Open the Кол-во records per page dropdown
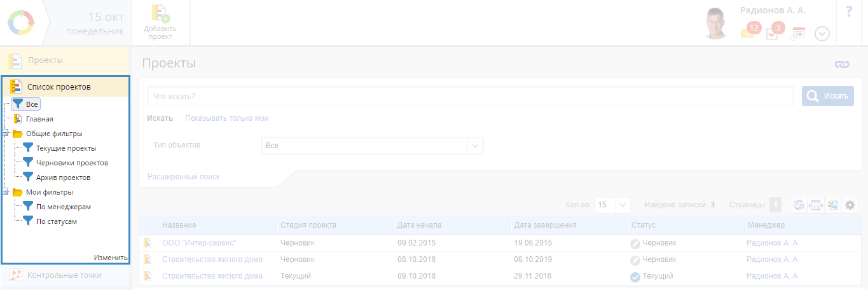 [x=612, y=205]
